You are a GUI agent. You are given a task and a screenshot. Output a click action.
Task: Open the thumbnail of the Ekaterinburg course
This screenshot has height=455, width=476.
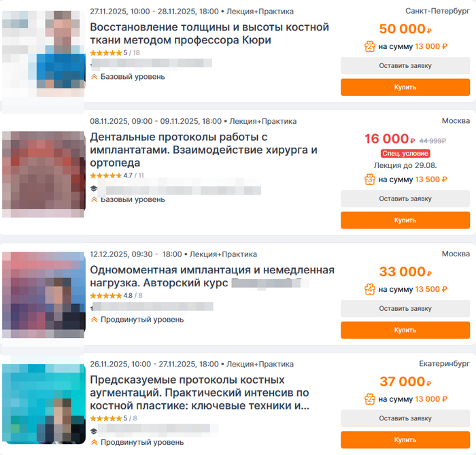44,404
